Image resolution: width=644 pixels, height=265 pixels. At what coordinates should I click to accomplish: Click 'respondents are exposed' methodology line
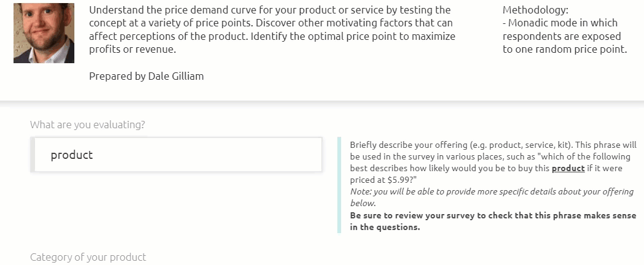click(x=562, y=37)
